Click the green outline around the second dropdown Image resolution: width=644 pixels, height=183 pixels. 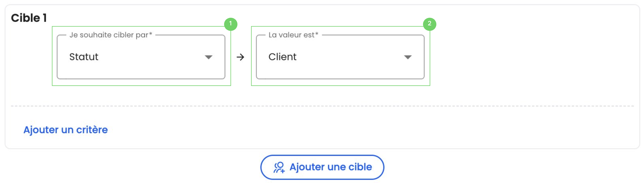[340, 86]
